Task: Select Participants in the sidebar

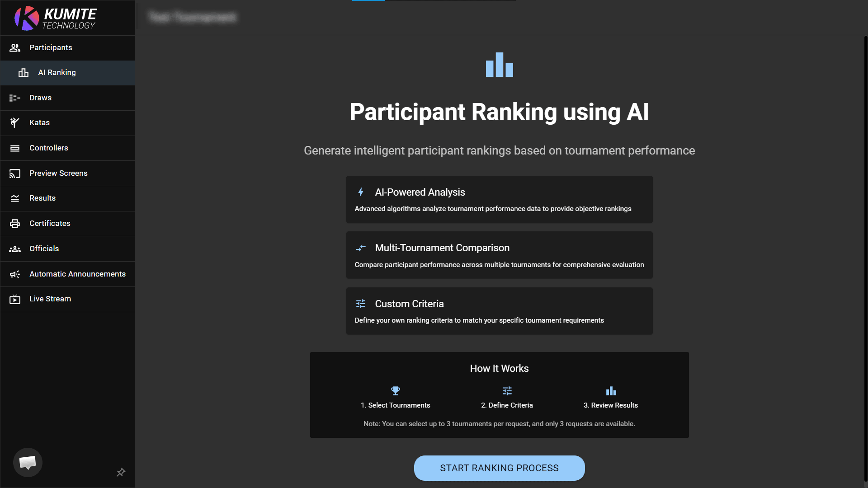Action: click(50, 47)
